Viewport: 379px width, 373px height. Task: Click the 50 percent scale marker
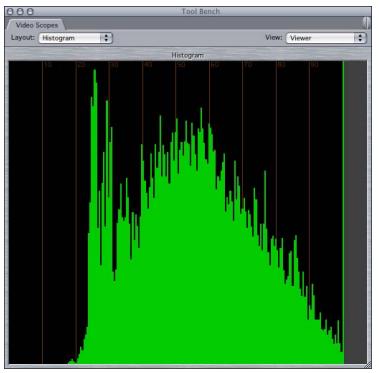coord(180,65)
